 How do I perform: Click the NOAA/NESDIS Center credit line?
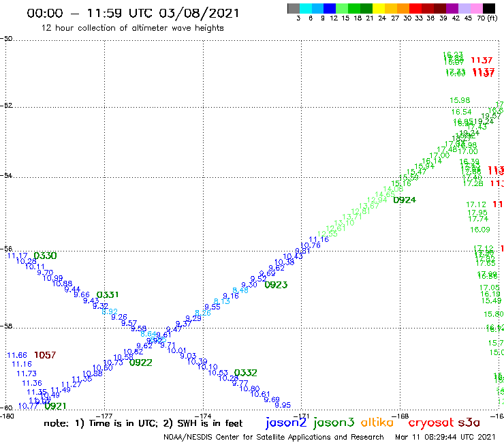point(274,437)
